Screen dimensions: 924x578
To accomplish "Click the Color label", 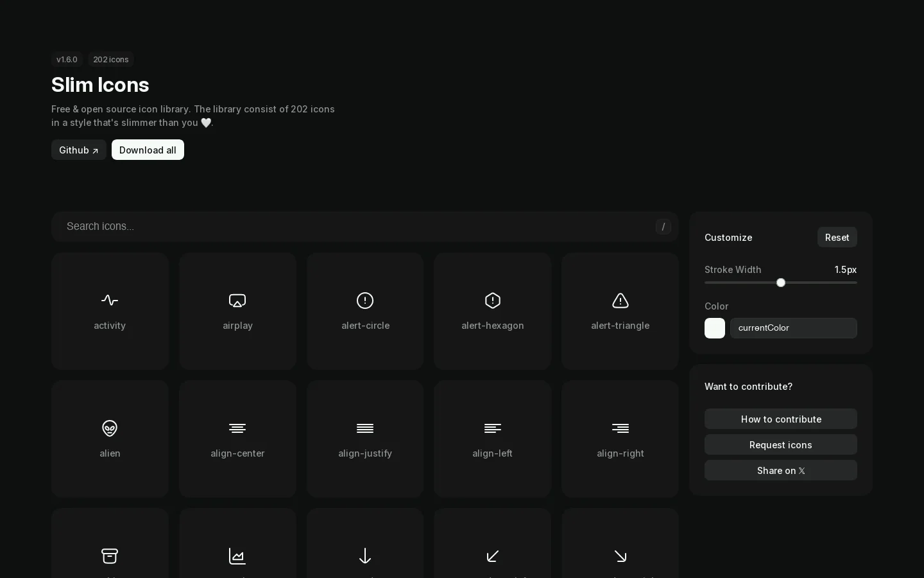I will pos(716,306).
